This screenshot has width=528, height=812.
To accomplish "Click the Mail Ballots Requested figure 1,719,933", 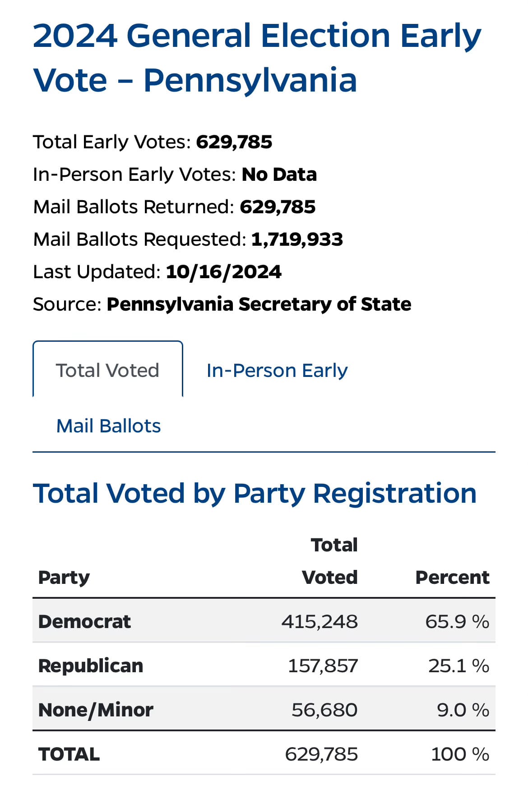I will [x=297, y=239].
